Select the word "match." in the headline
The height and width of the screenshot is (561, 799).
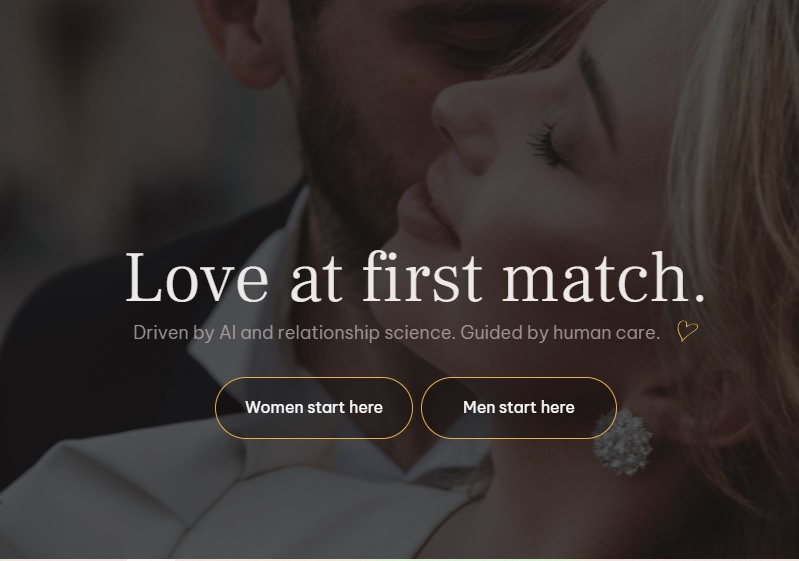tap(604, 278)
